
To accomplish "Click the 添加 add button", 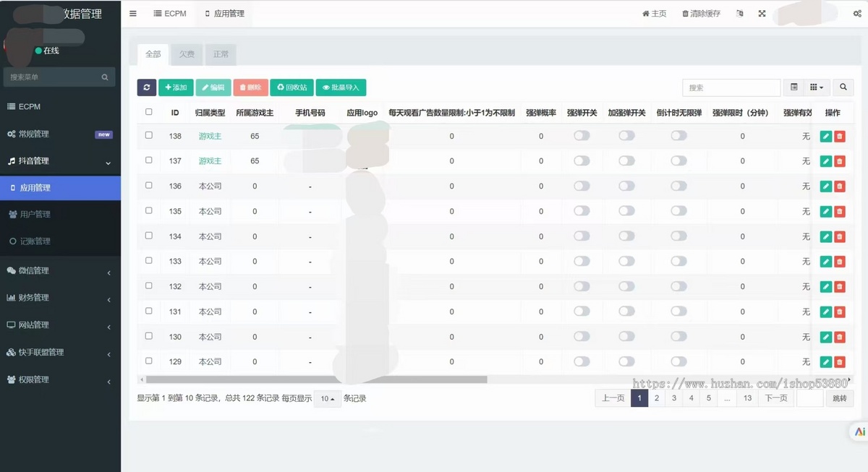I will click(176, 87).
